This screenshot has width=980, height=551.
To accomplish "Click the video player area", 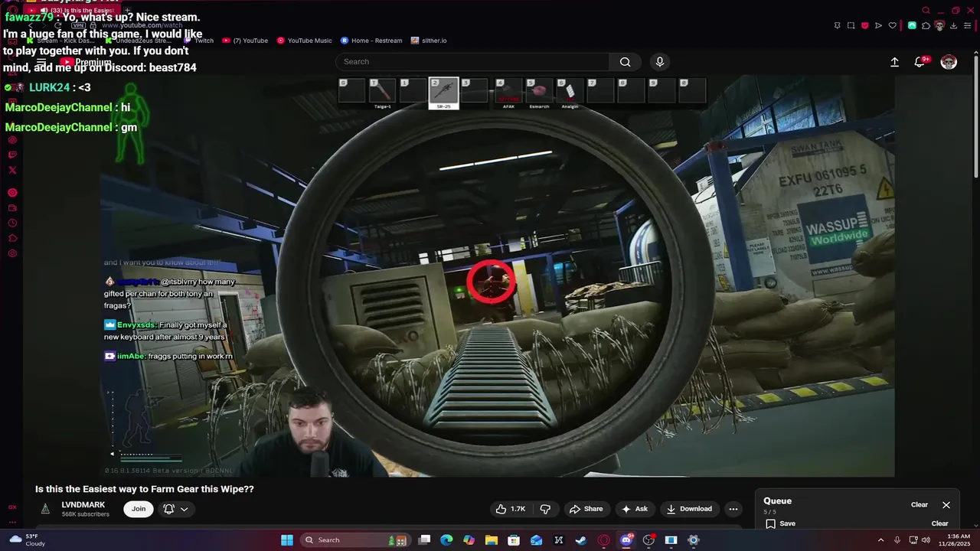I will (x=497, y=275).
